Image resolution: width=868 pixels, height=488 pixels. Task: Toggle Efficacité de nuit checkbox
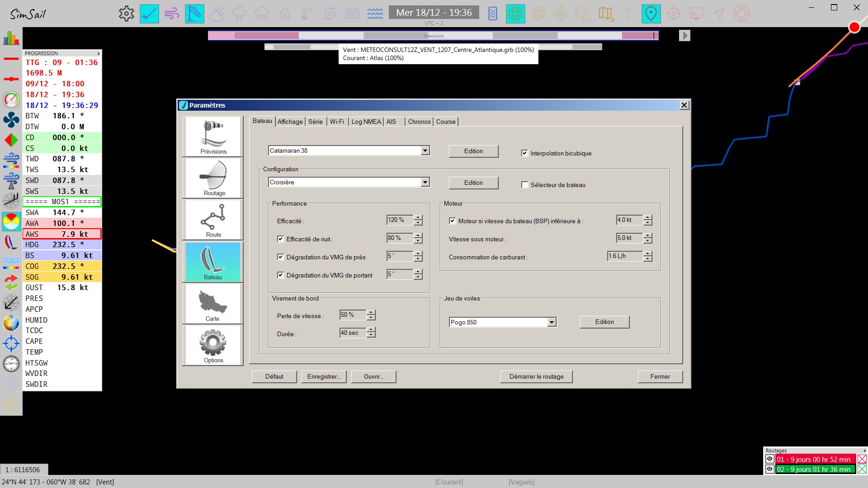tap(280, 239)
